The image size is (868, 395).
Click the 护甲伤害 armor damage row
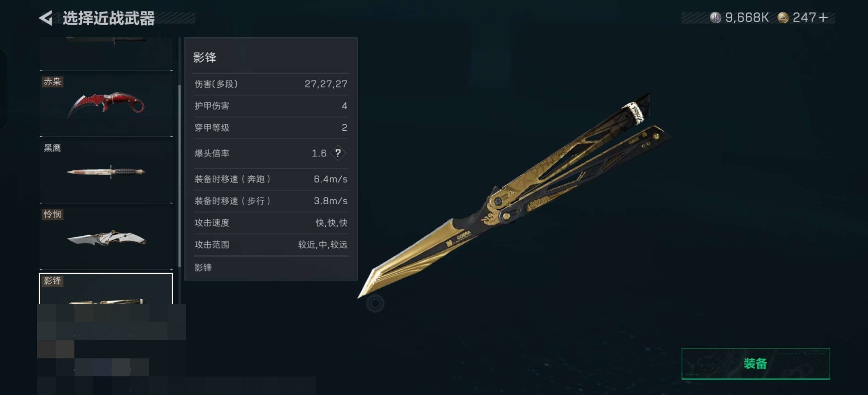[x=271, y=106]
